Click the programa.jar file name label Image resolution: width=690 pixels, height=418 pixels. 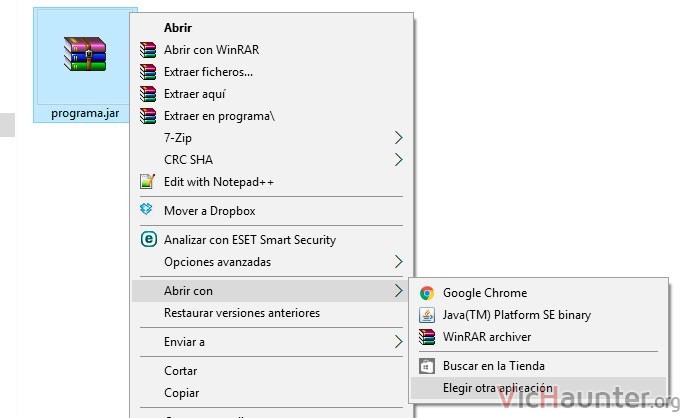click(x=85, y=114)
